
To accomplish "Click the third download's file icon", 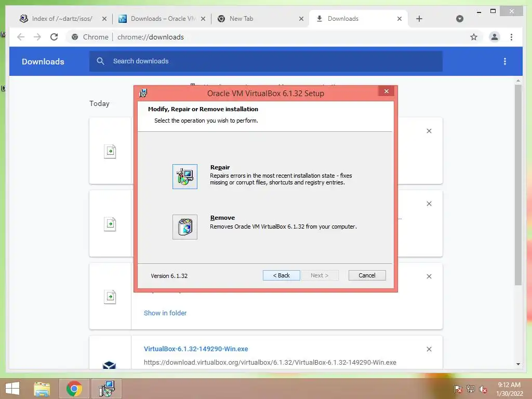I will tap(110, 297).
